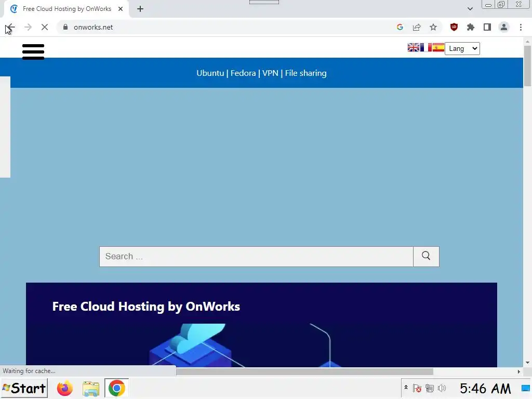Image resolution: width=532 pixels, height=399 pixels.
Task: Switch language with the Spanish flag
Action: 438,47
